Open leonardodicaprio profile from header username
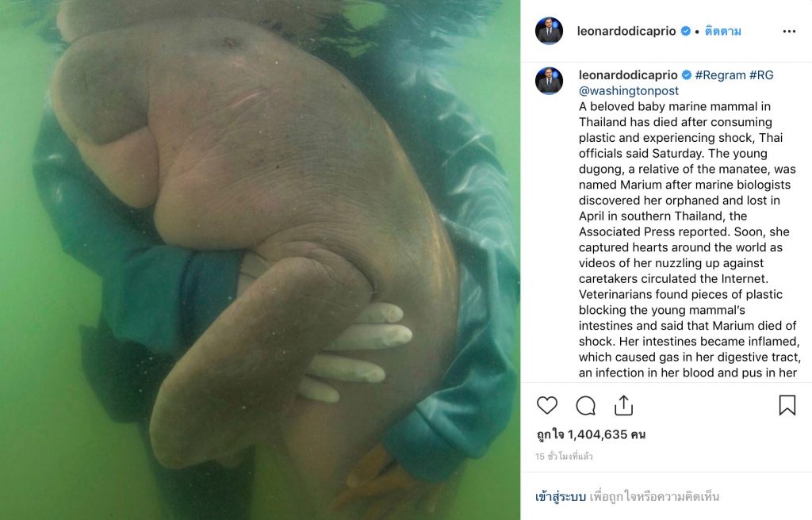Image resolution: width=812 pixels, height=520 pixels. click(x=626, y=31)
